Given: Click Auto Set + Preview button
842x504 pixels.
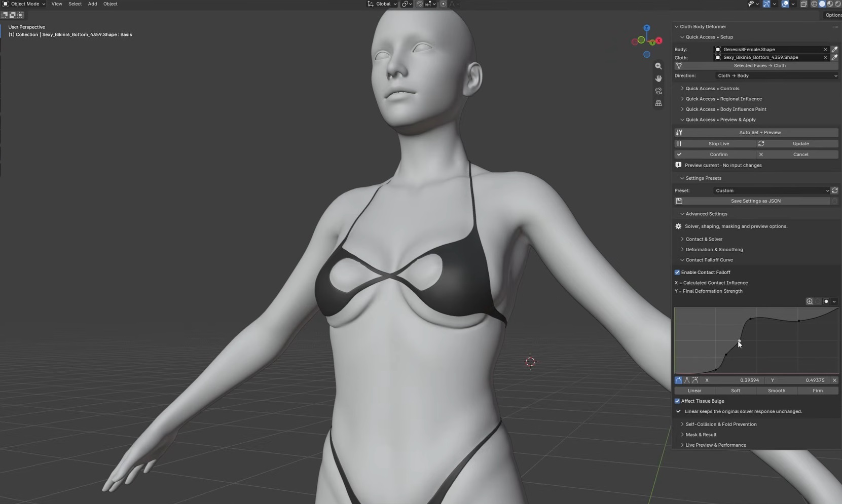Looking at the screenshot, I should 756,133.
